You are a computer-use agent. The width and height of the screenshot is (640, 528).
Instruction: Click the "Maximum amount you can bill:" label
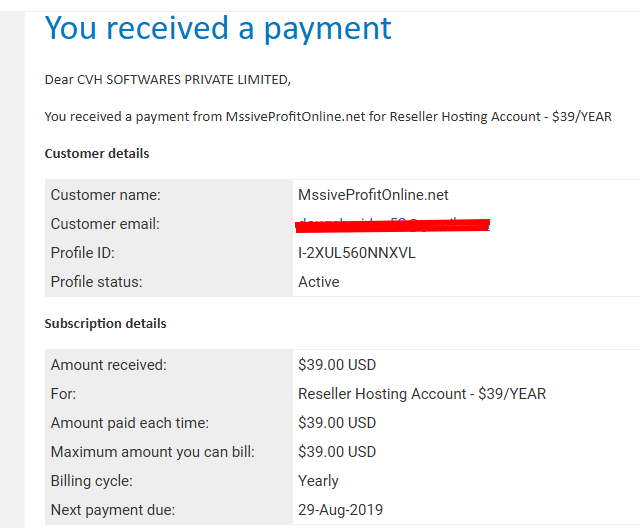click(x=153, y=452)
